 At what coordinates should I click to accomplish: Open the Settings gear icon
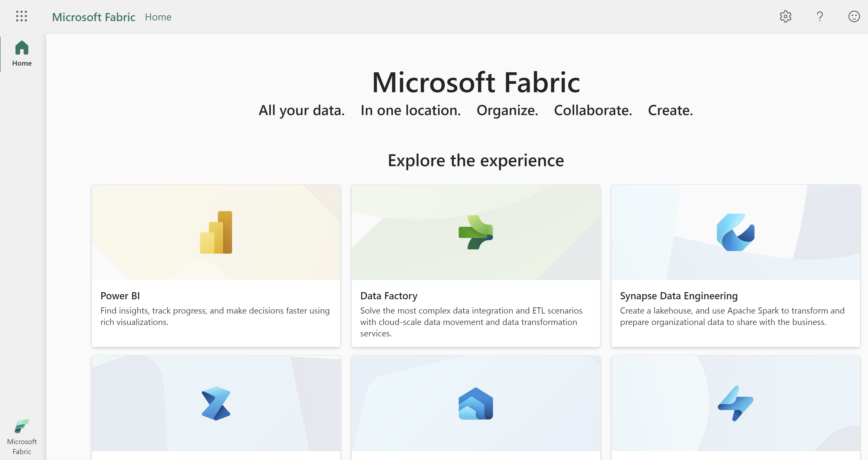pyautogui.click(x=785, y=16)
